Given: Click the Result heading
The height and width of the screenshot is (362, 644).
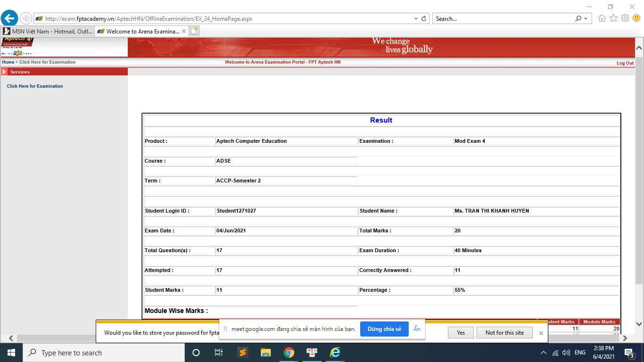Looking at the screenshot, I should click(381, 120).
